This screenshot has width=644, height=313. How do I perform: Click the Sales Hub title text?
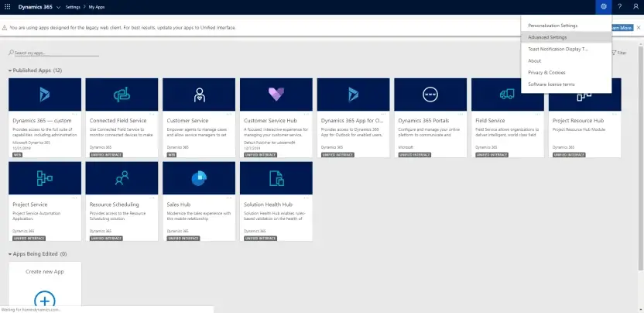(179, 205)
